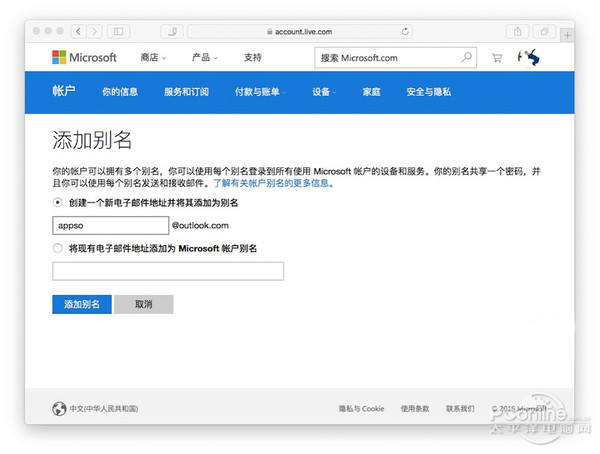Click the alias name field containing appso
Screen dimensions: 600x454
pyautogui.click(x=111, y=225)
